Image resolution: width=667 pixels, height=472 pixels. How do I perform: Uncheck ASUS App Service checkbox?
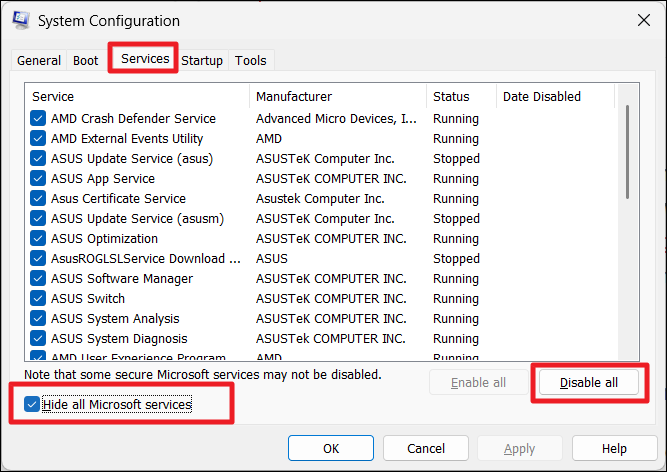(39, 179)
